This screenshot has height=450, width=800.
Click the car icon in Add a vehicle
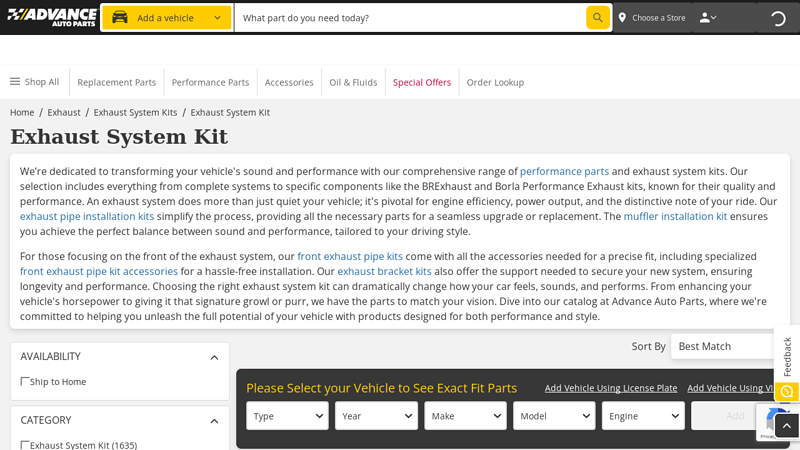coord(120,17)
